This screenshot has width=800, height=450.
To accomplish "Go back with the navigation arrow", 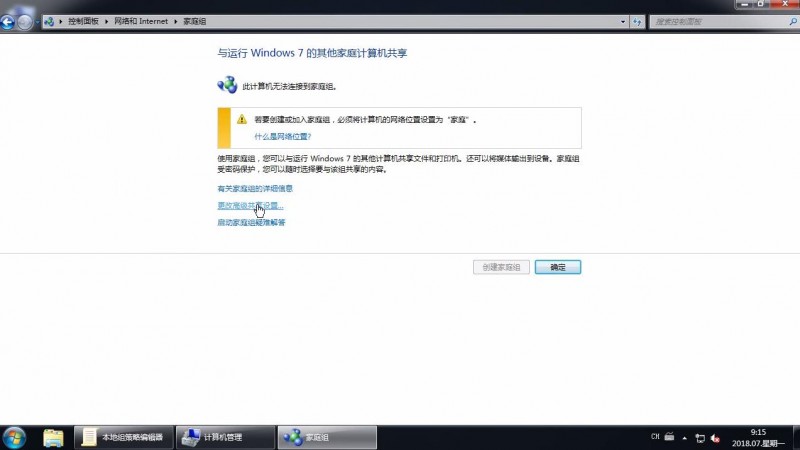I will (7, 22).
